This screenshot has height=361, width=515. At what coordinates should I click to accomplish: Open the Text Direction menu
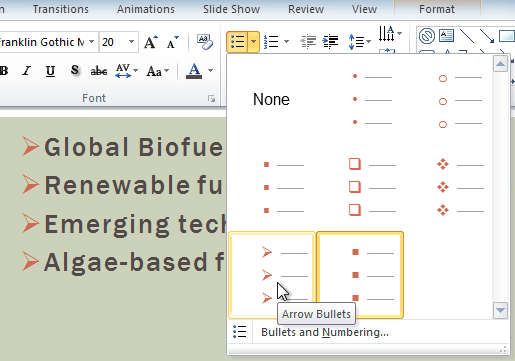390,34
